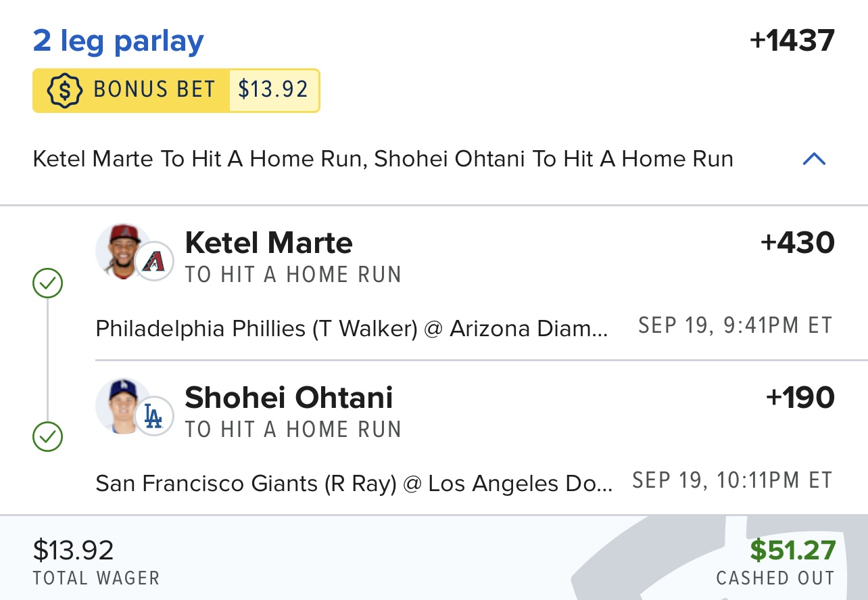Screen dimensions: 868x600
Task: Click the $13.92 total wager amount
Action: (x=74, y=551)
